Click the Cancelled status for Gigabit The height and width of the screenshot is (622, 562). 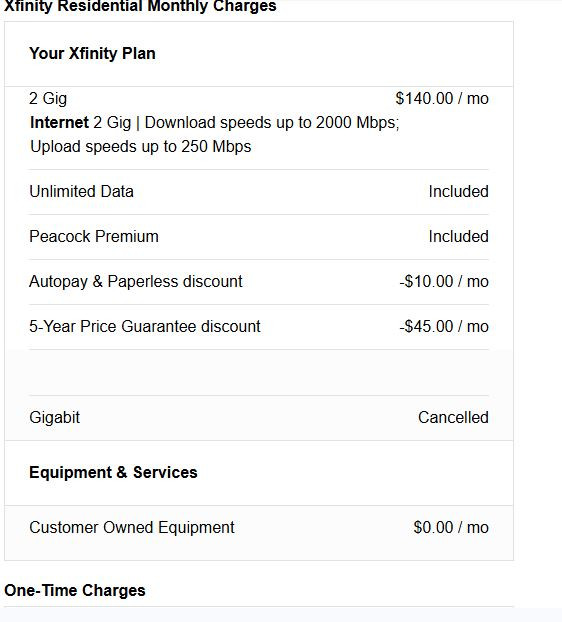point(453,417)
